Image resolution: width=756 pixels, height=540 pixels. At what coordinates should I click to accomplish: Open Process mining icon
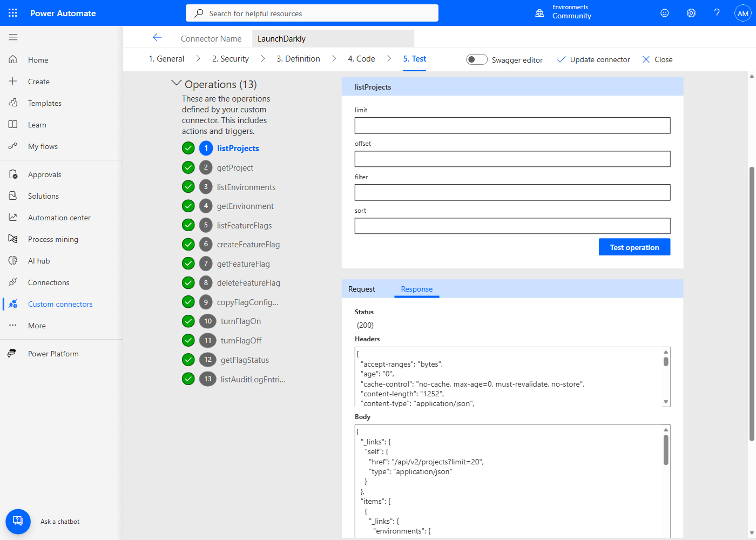(13, 239)
